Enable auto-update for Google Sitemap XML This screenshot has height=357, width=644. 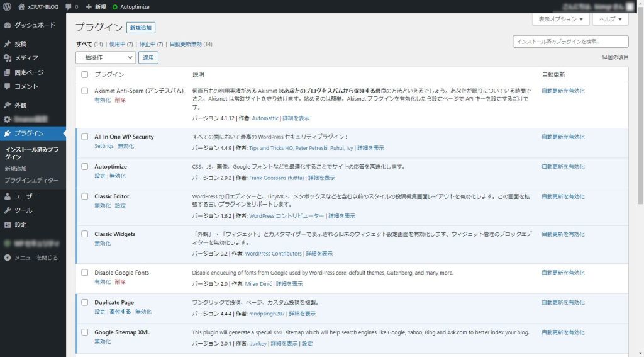(563, 332)
